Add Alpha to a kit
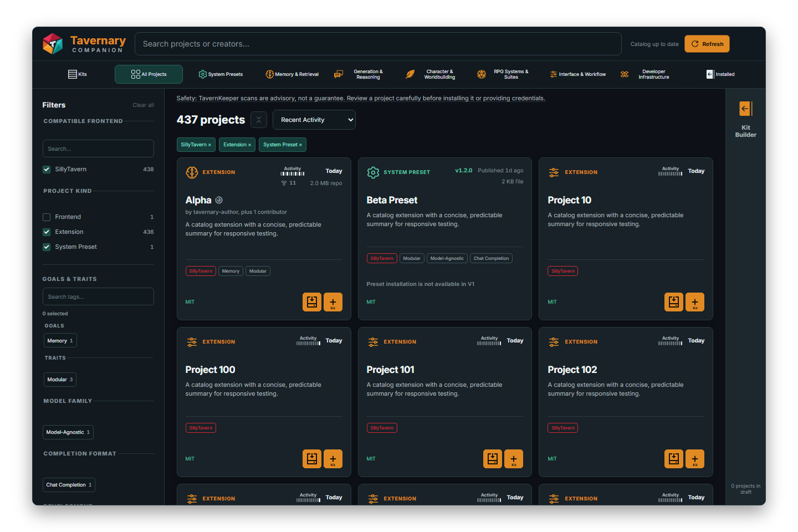This screenshot has width=798, height=532. click(x=333, y=302)
